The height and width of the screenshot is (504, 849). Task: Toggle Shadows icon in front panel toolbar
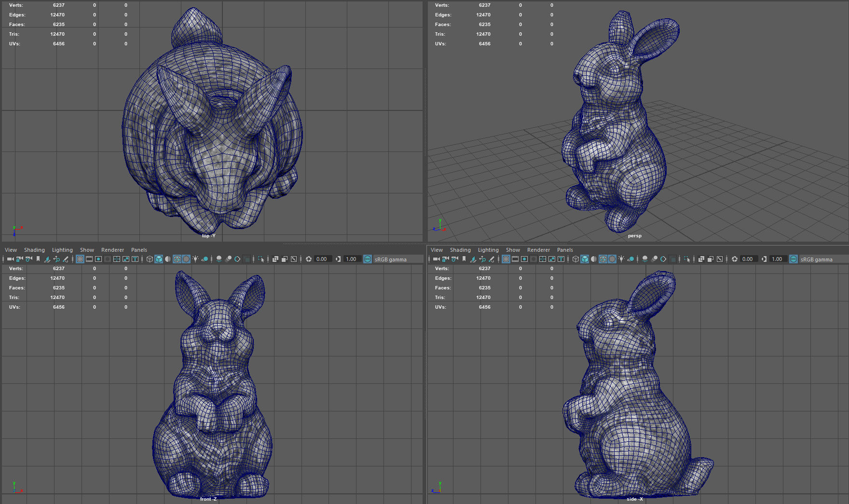[205, 259]
